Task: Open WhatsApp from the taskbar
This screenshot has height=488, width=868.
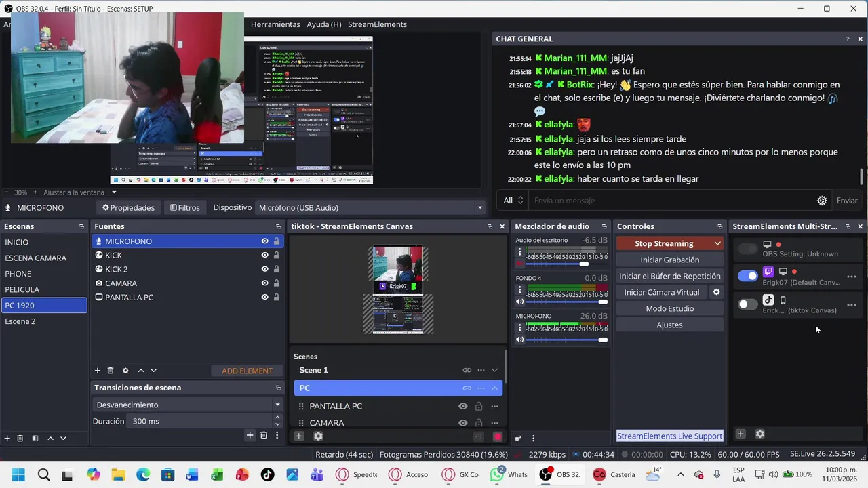Action: 509,474
